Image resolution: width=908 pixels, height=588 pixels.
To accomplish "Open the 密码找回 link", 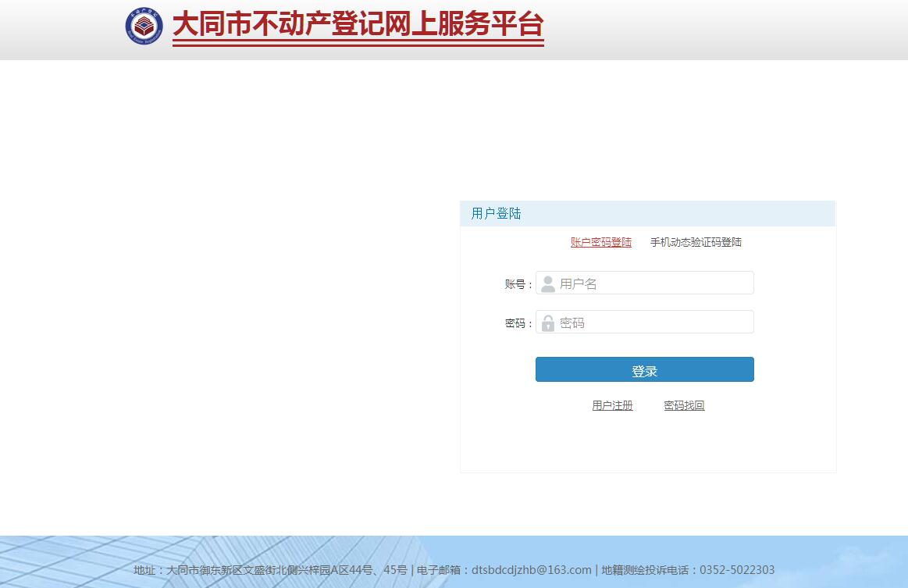I will coord(684,406).
